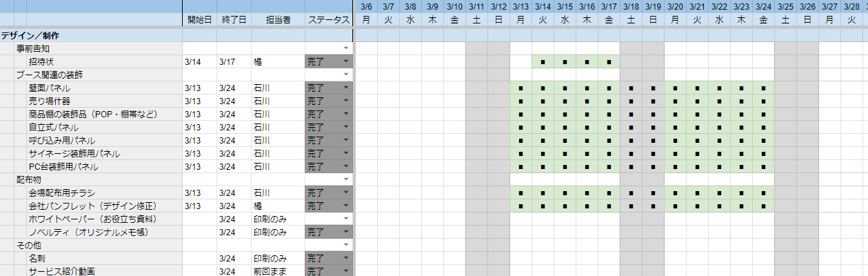Image resolution: width=868 pixels, height=276 pixels.
Task: Select the 開始日 column header
Action: 199,20
